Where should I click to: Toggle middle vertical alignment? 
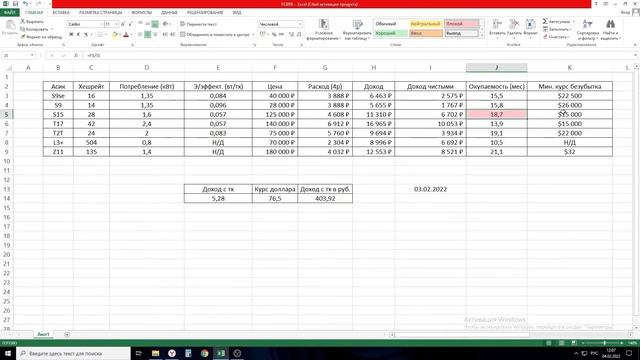[x=147, y=24]
